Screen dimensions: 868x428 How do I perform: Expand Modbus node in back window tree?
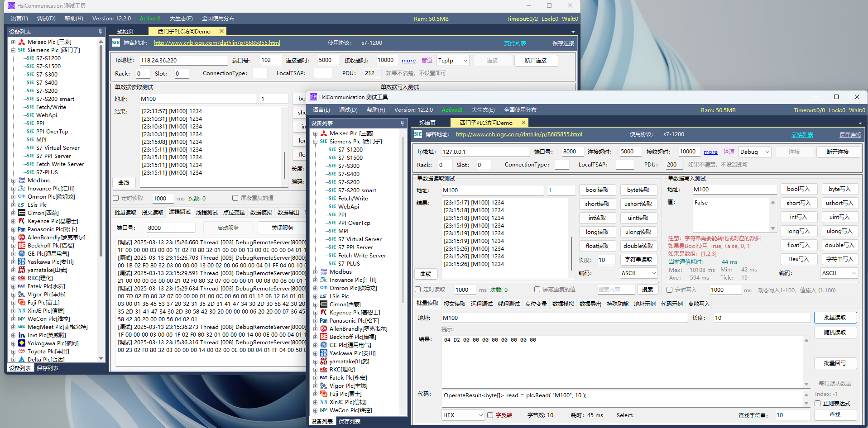click(x=14, y=181)
